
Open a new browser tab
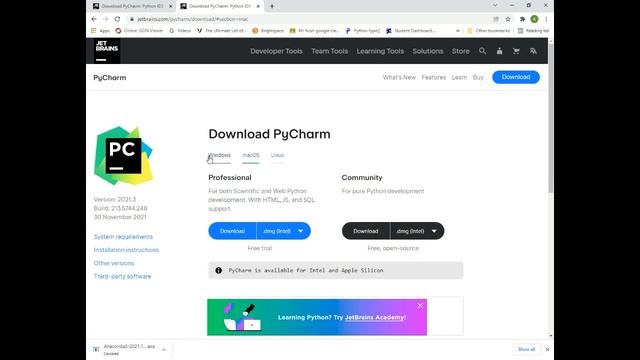tap(272, 6)
